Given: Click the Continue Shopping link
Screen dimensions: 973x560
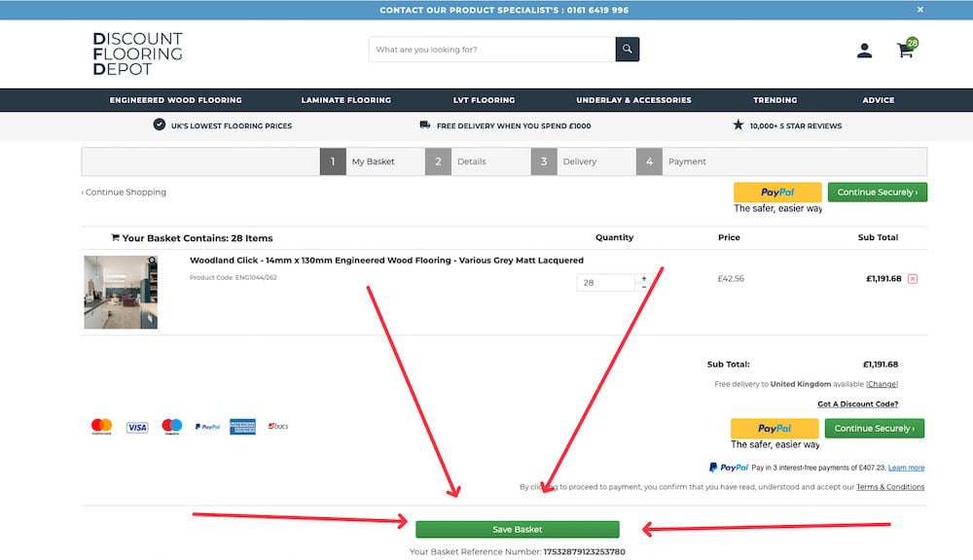Looking at the screenshot, I should coord(125,192).
